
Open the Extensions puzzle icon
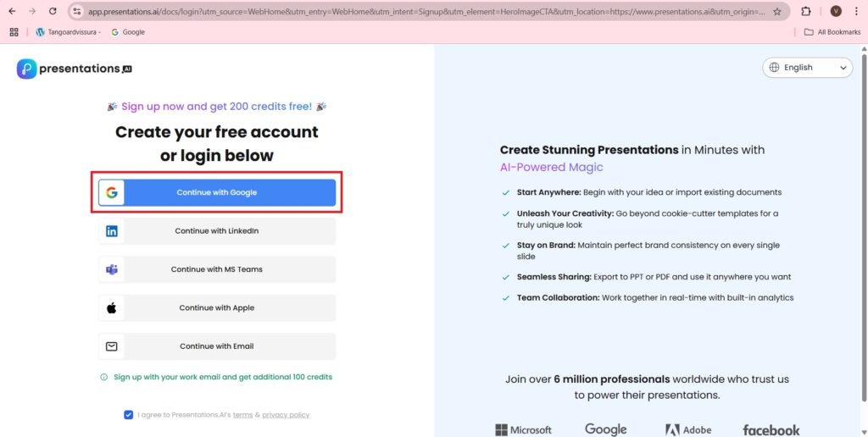pyautogui.click(x=806, y=11)
